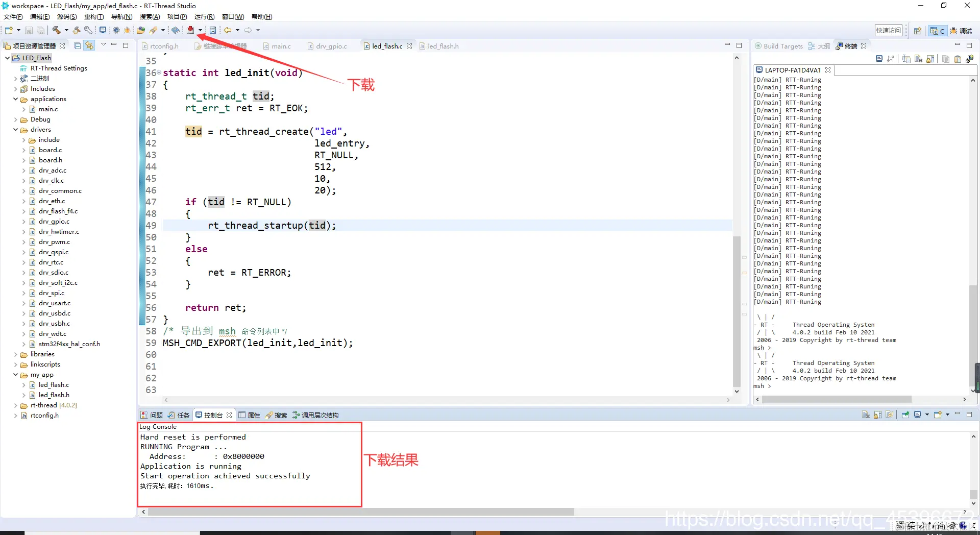980x535 pixels.
Task: Expand the libraries folder
Action: tap(15, 354)
